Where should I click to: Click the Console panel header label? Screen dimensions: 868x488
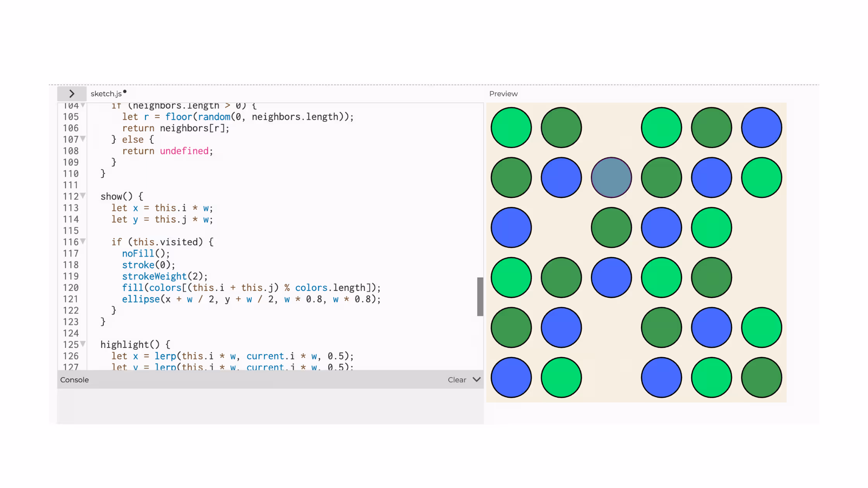tap(74, 380)
